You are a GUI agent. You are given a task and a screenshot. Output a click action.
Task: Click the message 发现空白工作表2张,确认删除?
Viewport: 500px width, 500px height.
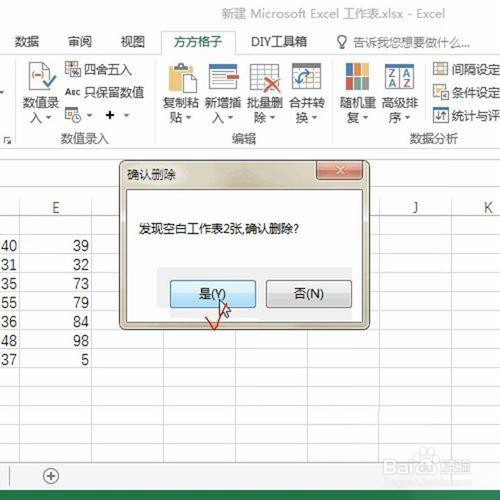tap(219, 229)
